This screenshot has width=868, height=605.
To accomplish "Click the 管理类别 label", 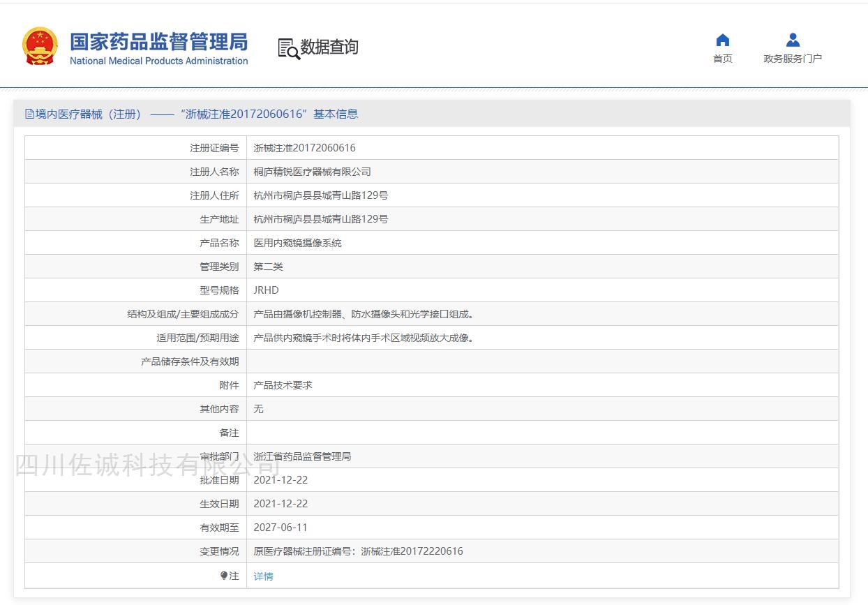I will (219, 267).
